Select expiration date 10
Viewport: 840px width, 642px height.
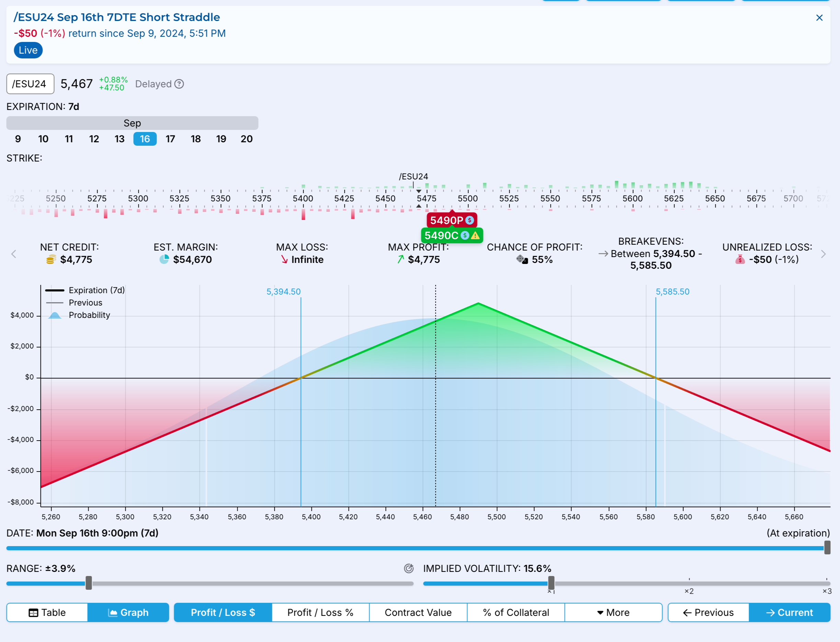tap(43, 139)
